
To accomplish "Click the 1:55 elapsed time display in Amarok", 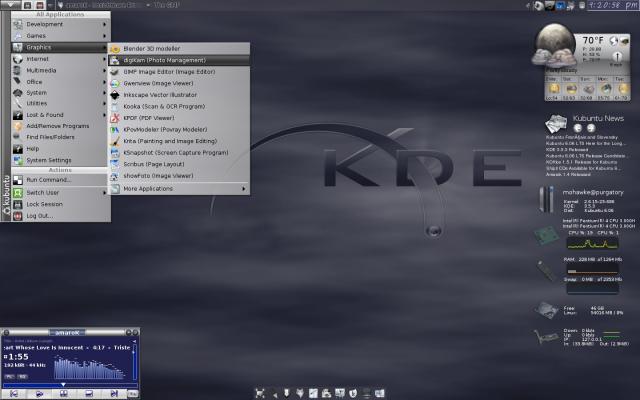I will (x=16, y=357).
